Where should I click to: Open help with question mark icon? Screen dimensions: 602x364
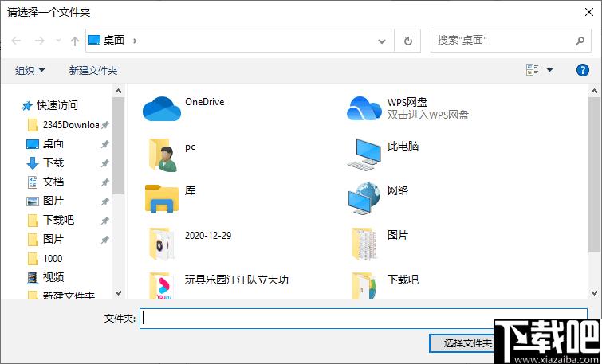coord(582,70)
